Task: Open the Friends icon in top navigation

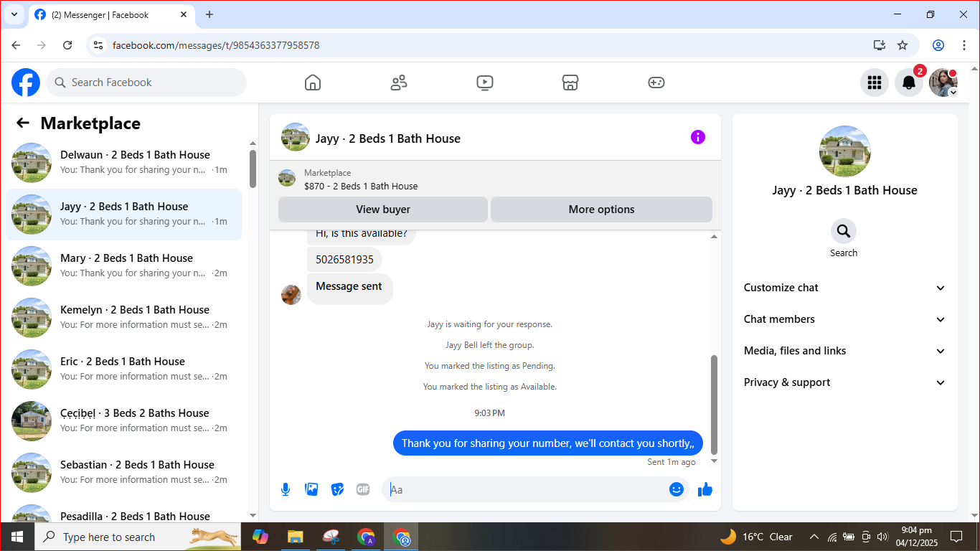Action: coord(399,83)
